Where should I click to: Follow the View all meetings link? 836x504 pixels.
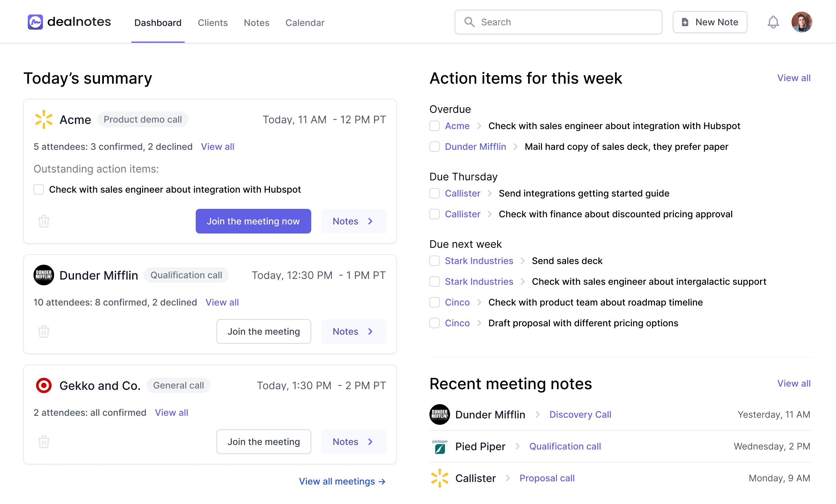point(342,481)
